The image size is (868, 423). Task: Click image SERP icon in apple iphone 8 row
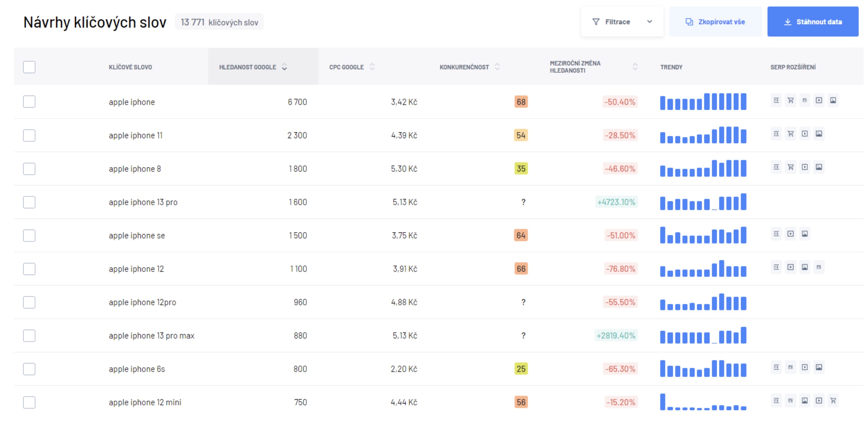[x=818, y=167]
